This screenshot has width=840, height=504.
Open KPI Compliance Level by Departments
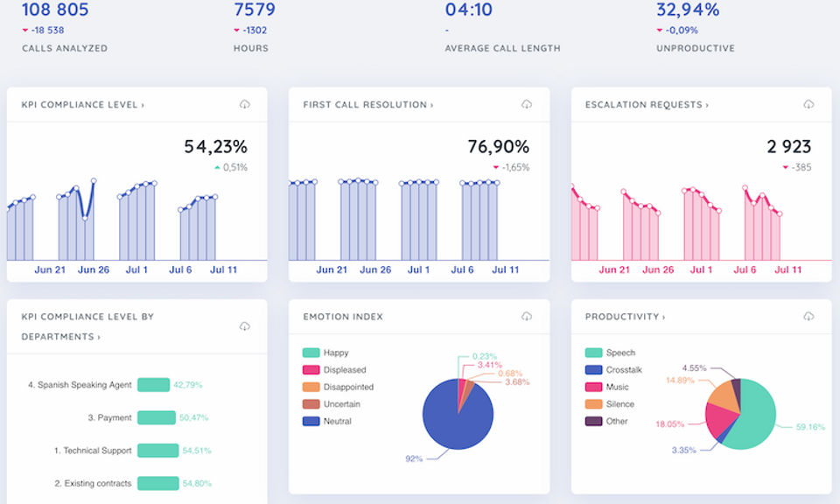[87, 326]
